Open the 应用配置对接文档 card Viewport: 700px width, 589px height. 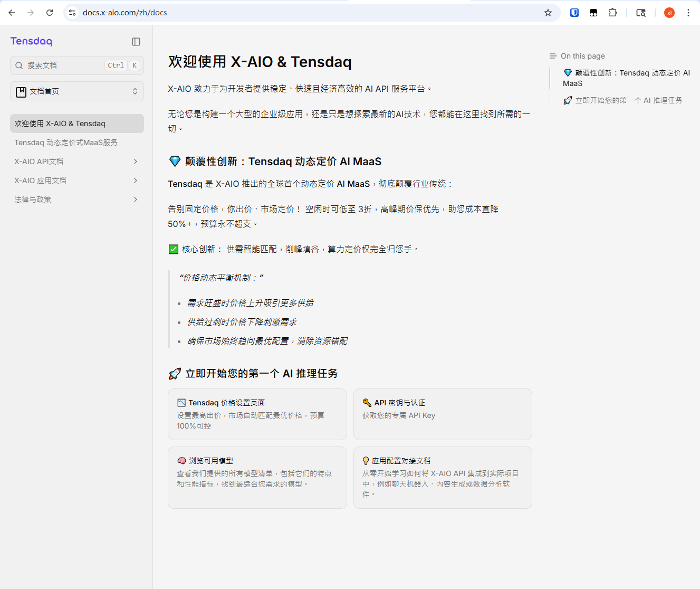tap(443, 478)
